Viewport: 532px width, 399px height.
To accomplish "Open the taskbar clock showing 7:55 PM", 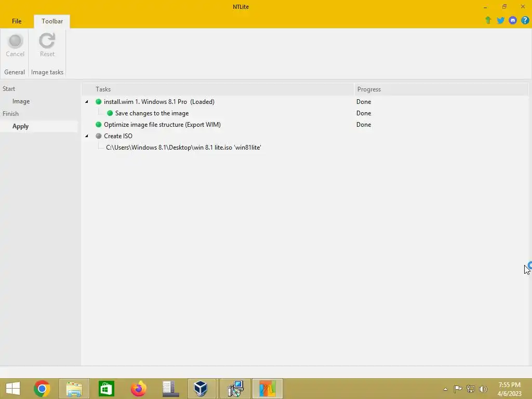I will coord(509,389).
